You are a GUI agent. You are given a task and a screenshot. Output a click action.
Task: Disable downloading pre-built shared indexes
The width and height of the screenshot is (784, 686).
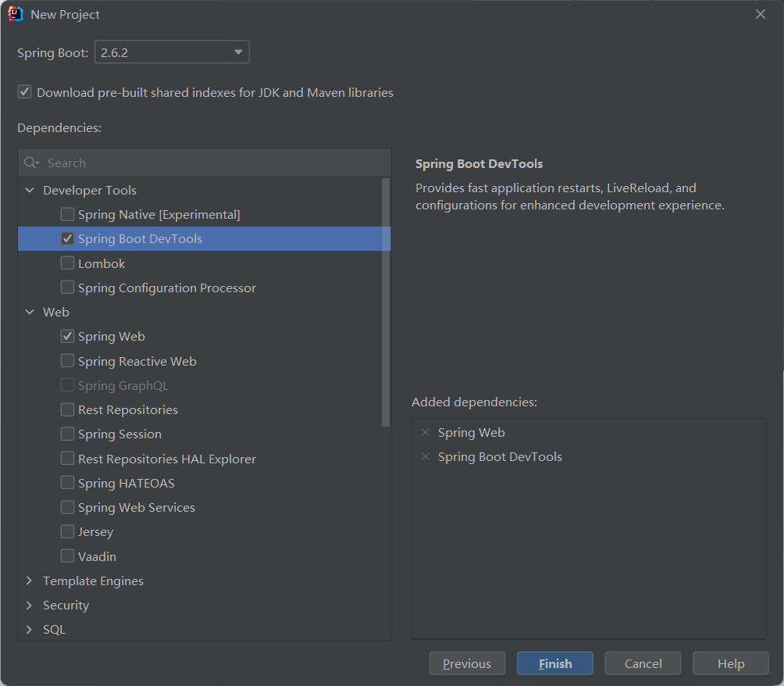pyautogui.click(x=24, y=91)
